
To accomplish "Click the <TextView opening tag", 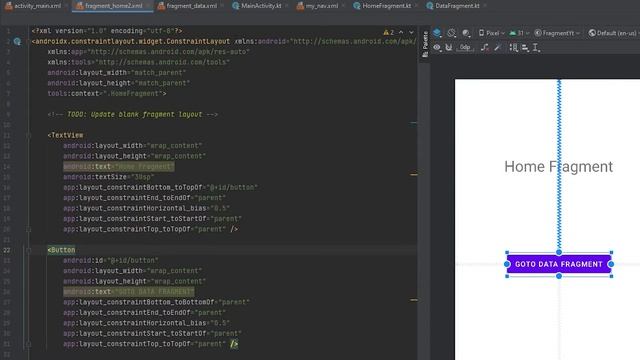I will (65, 135).
